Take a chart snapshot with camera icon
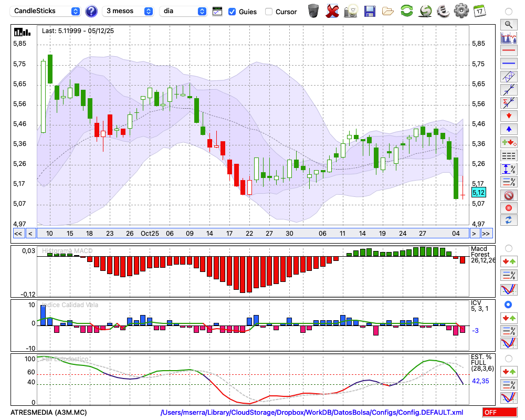Viewport: 525px width, 420px height. pyautogui.click(x=351, y=11)
